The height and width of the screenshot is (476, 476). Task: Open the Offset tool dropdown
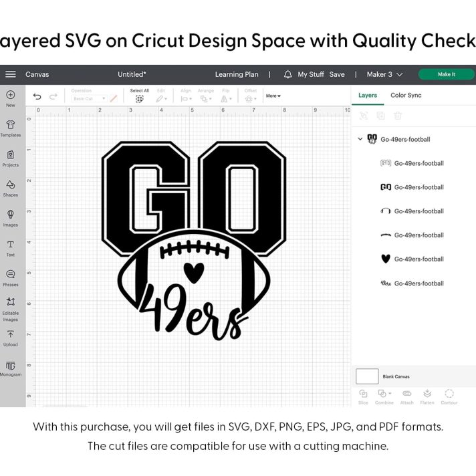(251, 96)
